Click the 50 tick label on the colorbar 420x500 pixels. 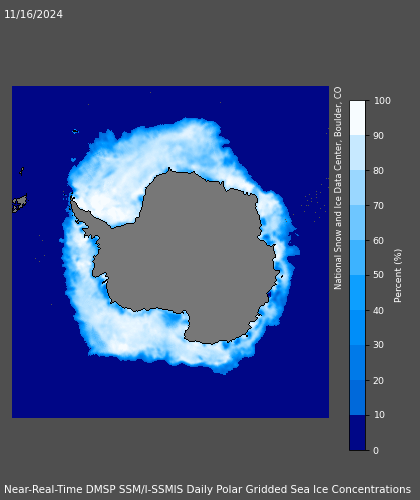tap(378, 275)
